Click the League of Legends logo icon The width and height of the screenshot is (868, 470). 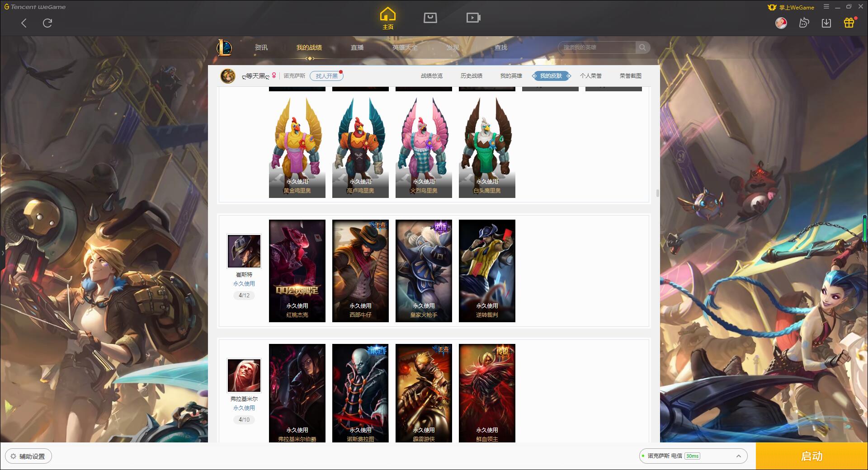tap(224, 47)
